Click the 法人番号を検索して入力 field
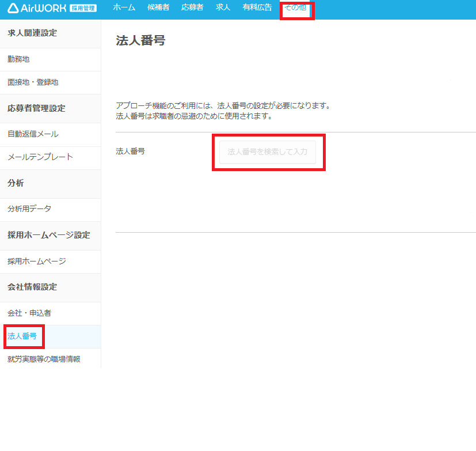 [x=268, y=152]
